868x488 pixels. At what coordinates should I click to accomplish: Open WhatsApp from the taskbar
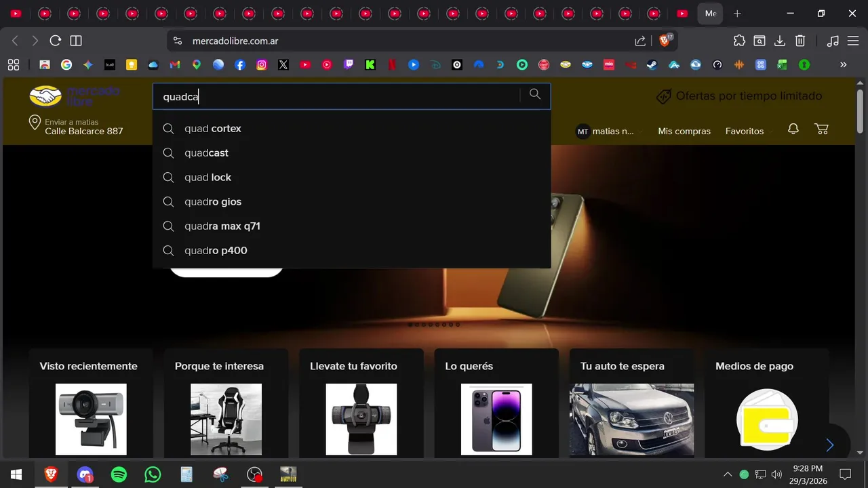coord(153,474)
